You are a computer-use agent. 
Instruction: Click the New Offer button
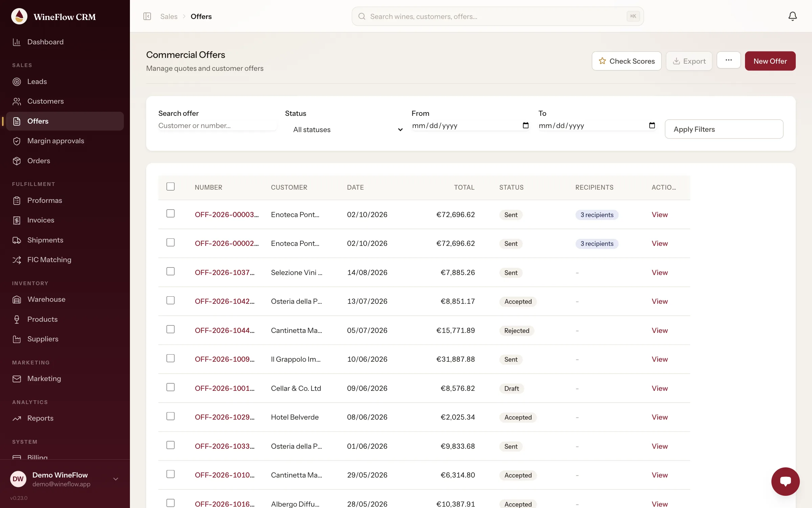pyautogui.click(x=770, y=61)
